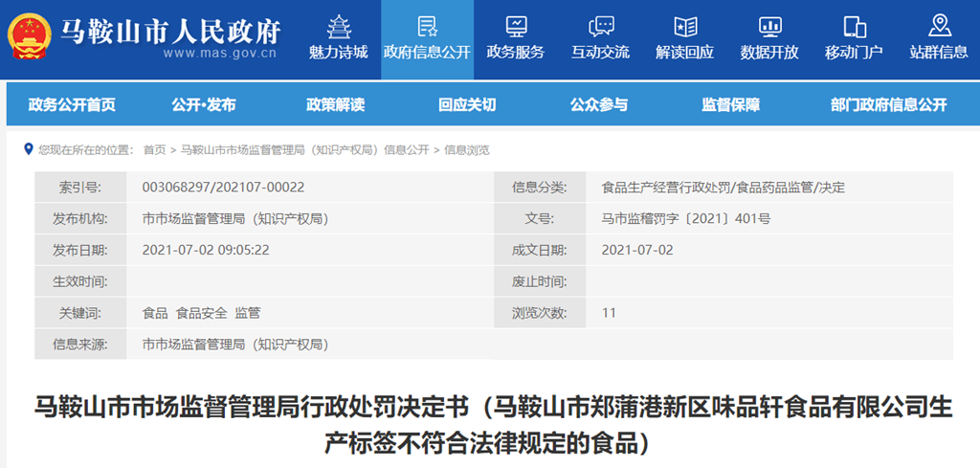
Task: Click the view count 11
Action: point(609,312)
